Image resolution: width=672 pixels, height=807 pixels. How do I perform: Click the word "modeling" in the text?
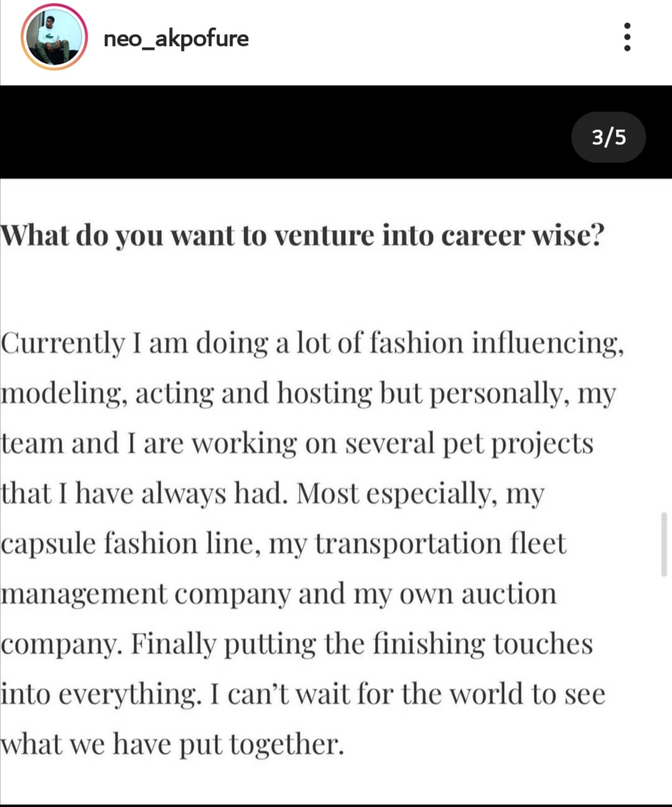(62, 394)
